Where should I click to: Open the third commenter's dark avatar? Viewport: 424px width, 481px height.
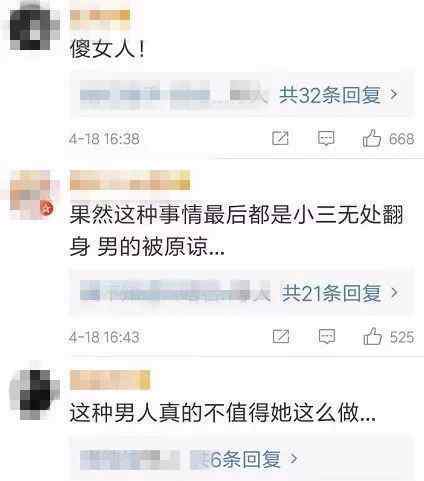pyautogui.click(x=33, y=394)
